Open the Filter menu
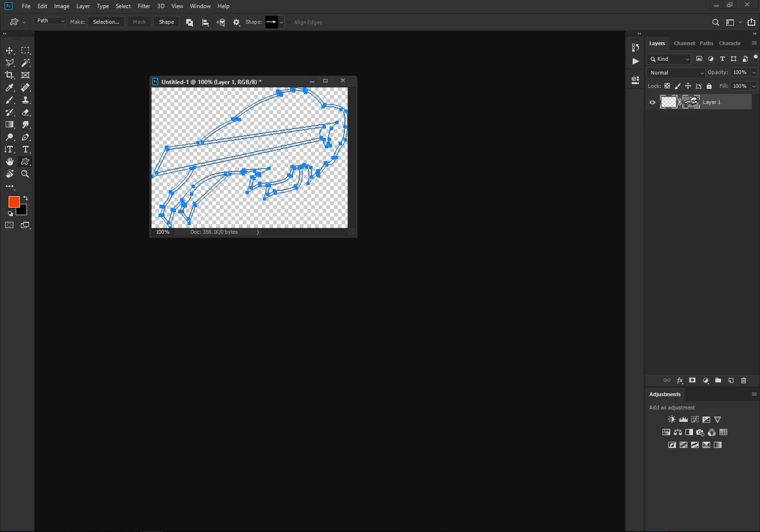 [144, 6]
